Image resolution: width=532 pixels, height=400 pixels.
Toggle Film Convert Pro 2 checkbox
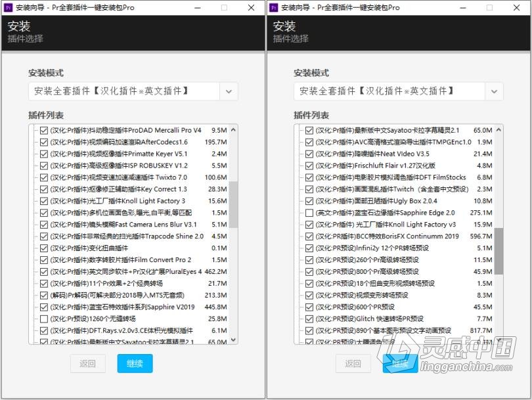(x=44, y=260)
